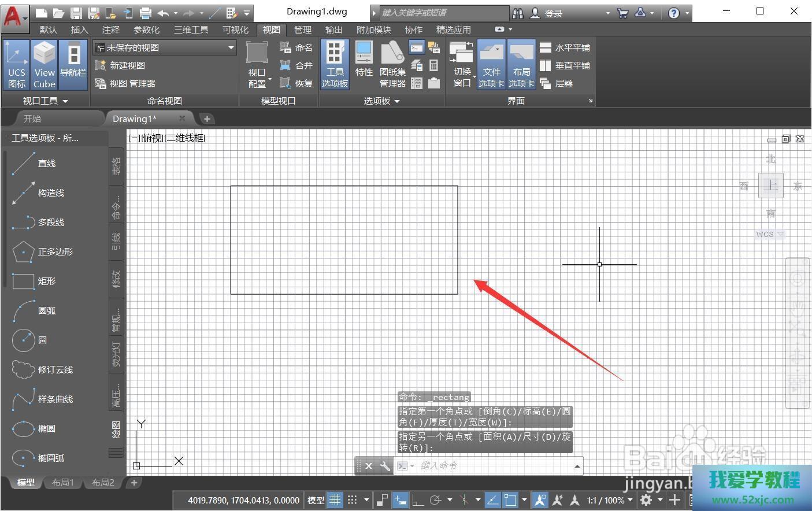Image resolution: width=812 pixels, height=511 pixels.
Task: Expand the 视口工具 panel dropdown
Action: 45,101
